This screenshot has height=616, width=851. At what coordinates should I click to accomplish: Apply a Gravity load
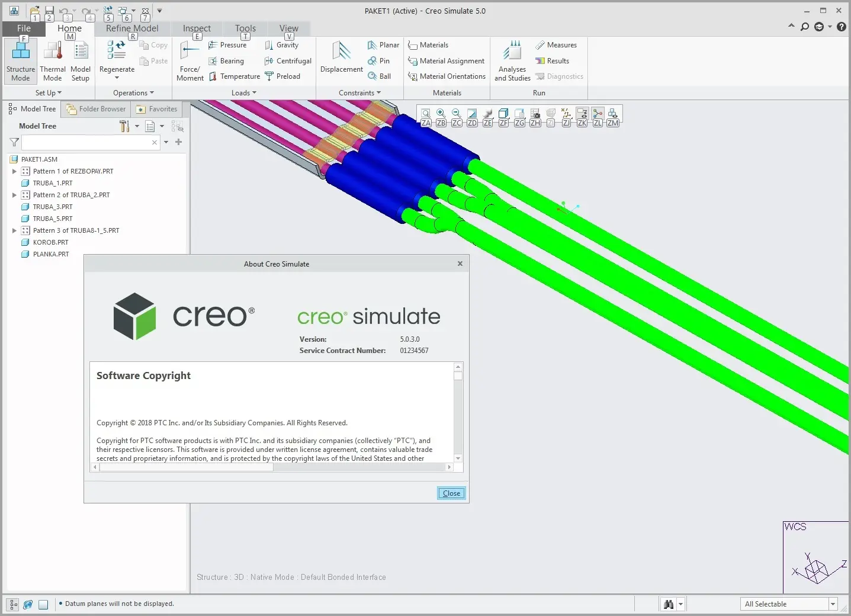pos(282,45)
